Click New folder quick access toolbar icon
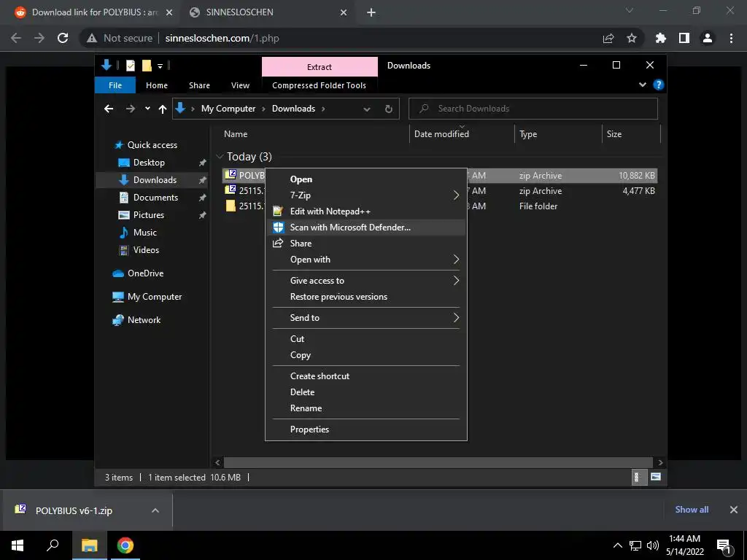Screen dimensions: 747x560 pos(147,65)
